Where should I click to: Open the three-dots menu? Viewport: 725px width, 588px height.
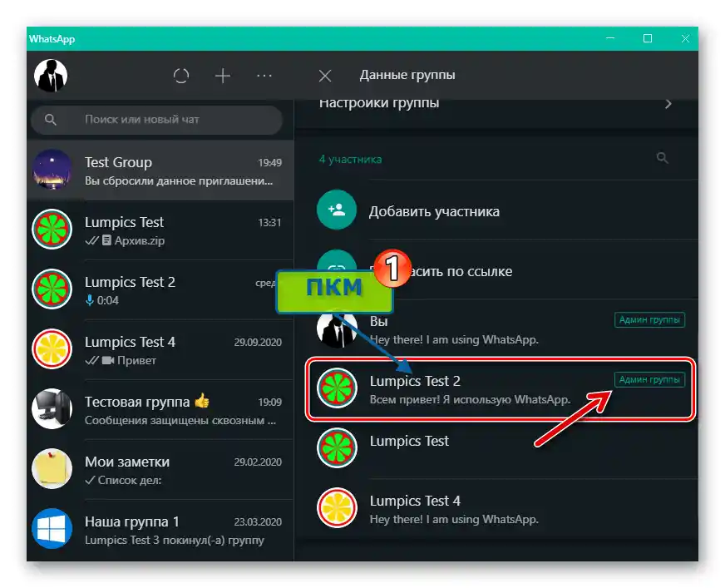click(x=264, y=76)
